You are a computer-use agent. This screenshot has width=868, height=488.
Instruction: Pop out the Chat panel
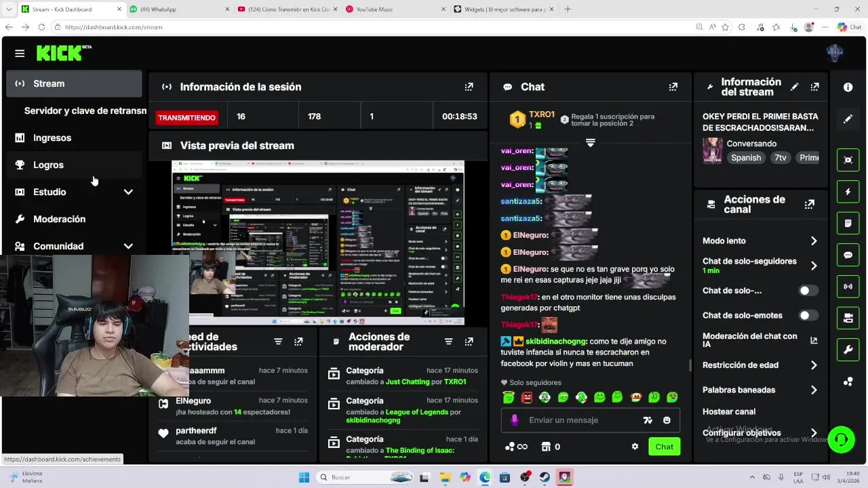click(673, 87)
